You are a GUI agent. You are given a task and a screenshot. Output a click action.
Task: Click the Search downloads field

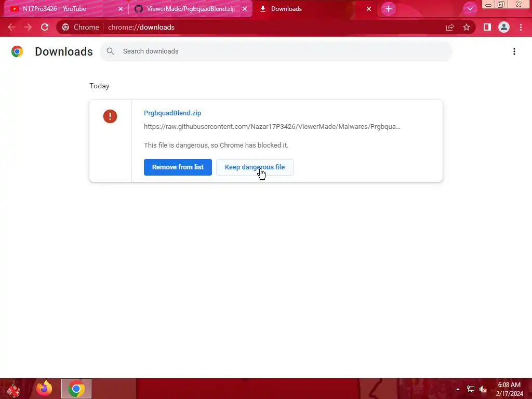(276, 51)
